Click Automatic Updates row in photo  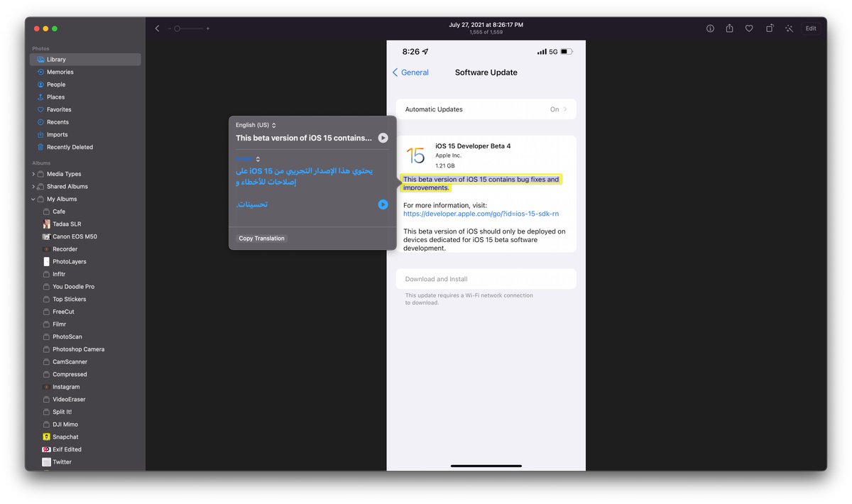pyautogui.click(x=486, y=109)
